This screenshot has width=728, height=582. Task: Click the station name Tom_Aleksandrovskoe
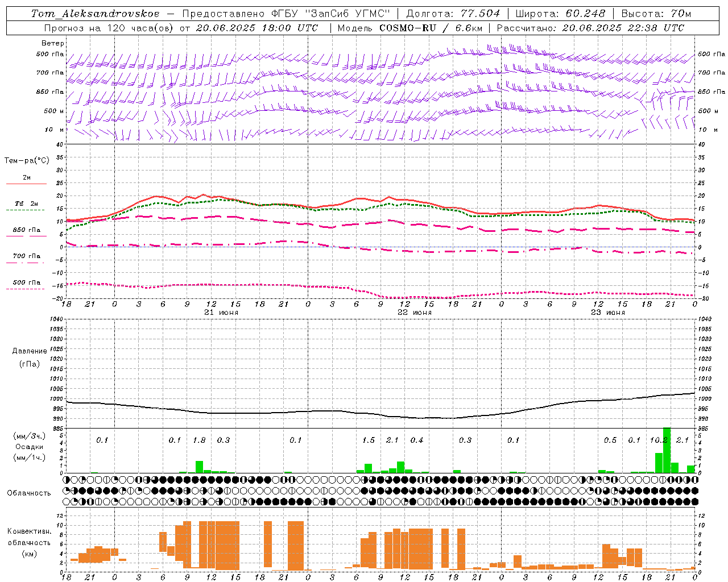click(x=96, y=14)
